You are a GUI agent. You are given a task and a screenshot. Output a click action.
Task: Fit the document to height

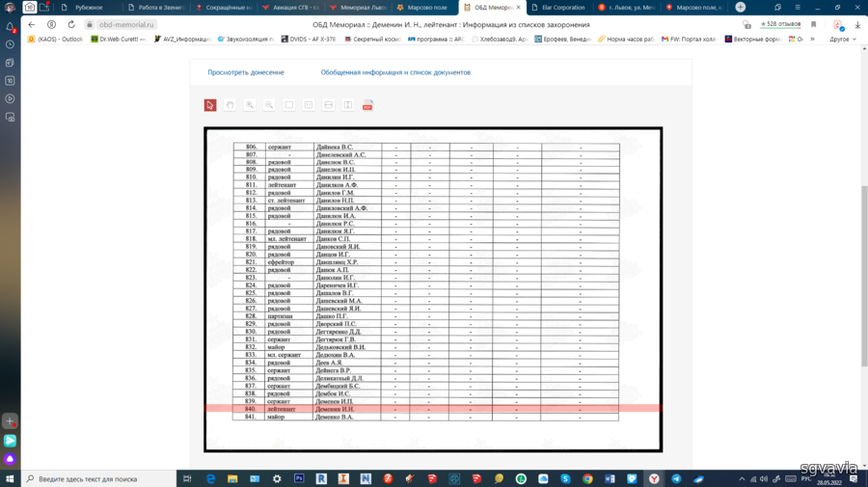point(347,105)
